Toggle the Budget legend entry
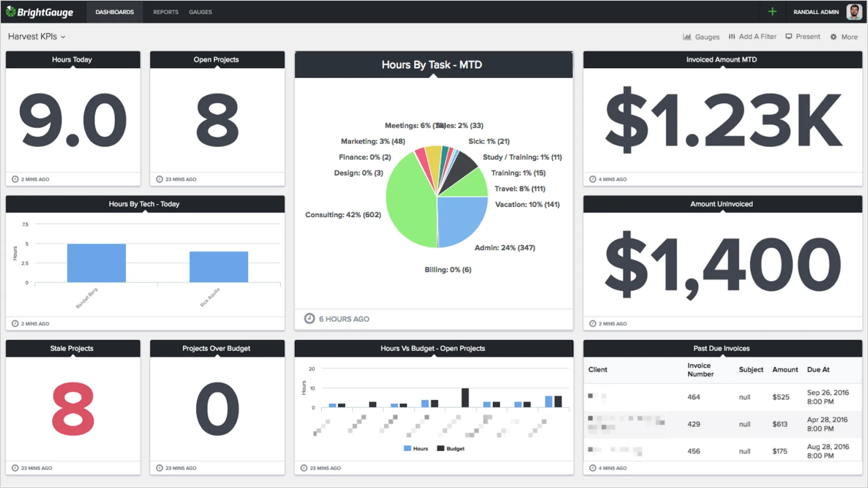The height and width of the screenshot is (488, 868). point(451,448)
